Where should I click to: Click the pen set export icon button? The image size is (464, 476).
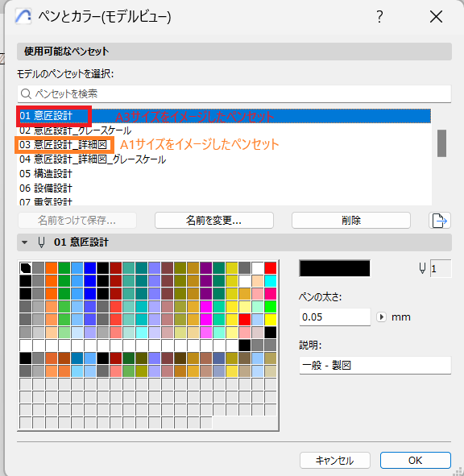pyautogui.click(x=439, y=221)
